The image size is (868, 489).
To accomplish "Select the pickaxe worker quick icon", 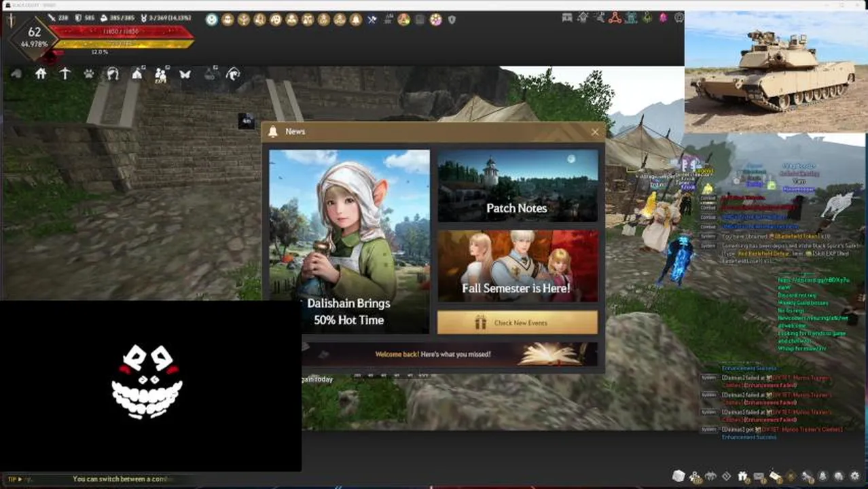I will tap(65, 73).
